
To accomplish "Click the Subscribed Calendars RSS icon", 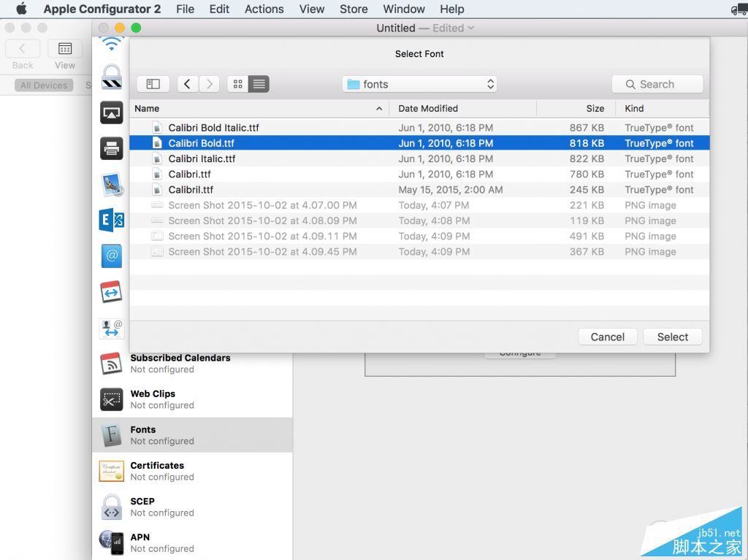I will pyautogui.click(x=111, y=364).
